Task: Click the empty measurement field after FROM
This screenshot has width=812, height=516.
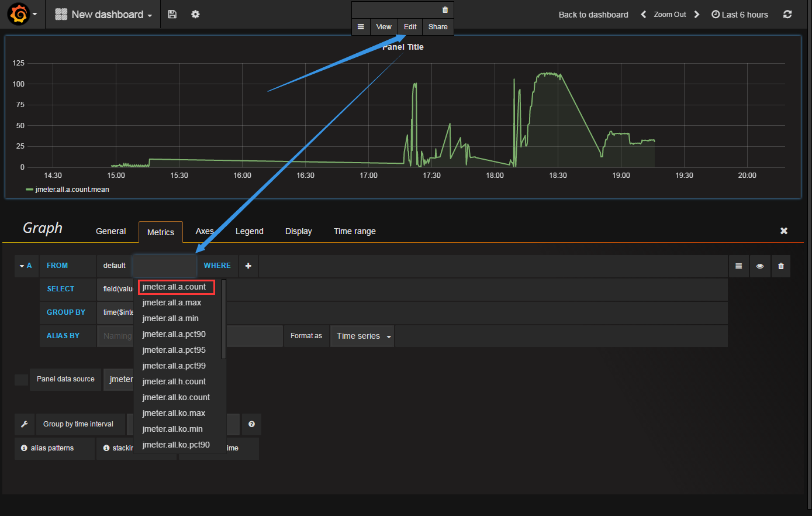Action: (165, 266)
